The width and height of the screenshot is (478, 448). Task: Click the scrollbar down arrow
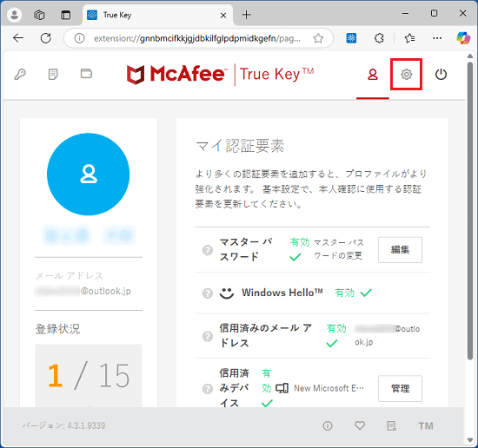tap(470, 440)
